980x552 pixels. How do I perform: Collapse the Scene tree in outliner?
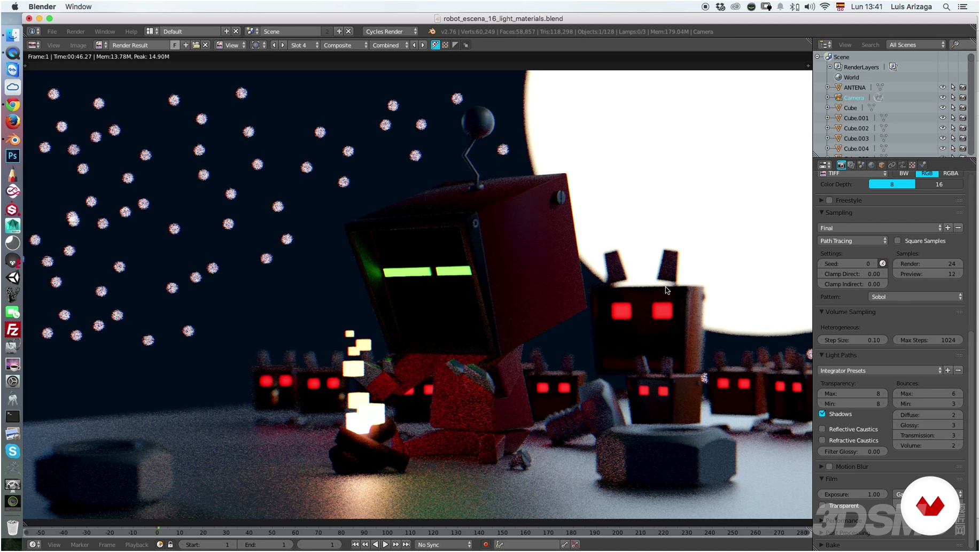[x=818, y=57]
